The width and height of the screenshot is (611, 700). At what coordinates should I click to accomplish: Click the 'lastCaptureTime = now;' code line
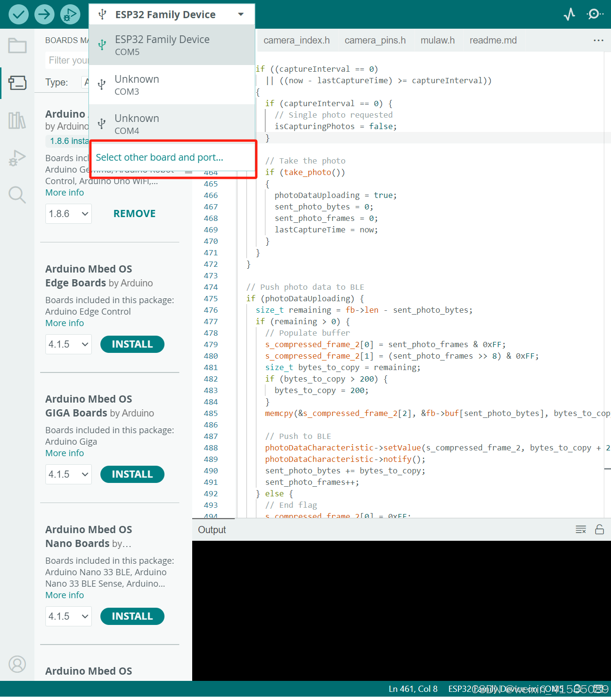pyautogui.click(x=326, y=230)
